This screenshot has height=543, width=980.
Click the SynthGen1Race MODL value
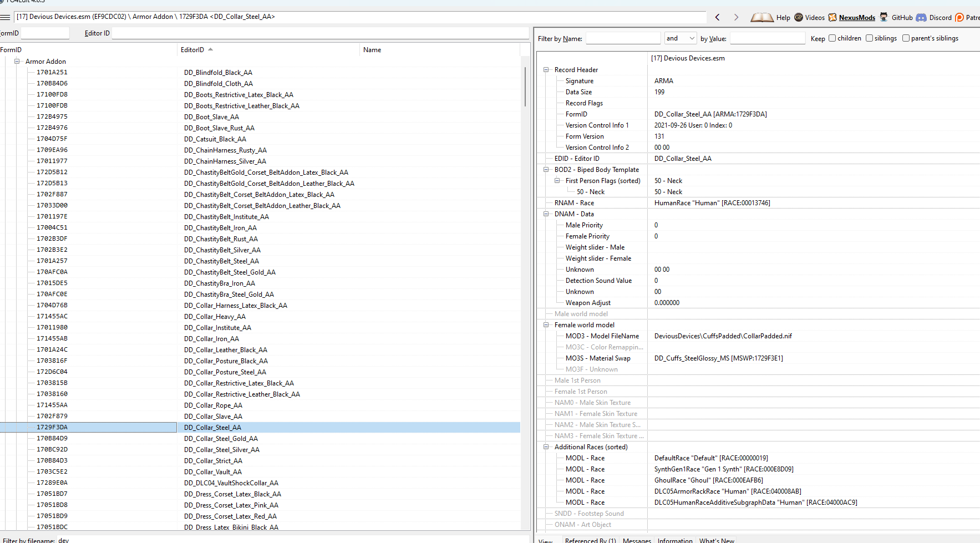[x=724, y=469]
